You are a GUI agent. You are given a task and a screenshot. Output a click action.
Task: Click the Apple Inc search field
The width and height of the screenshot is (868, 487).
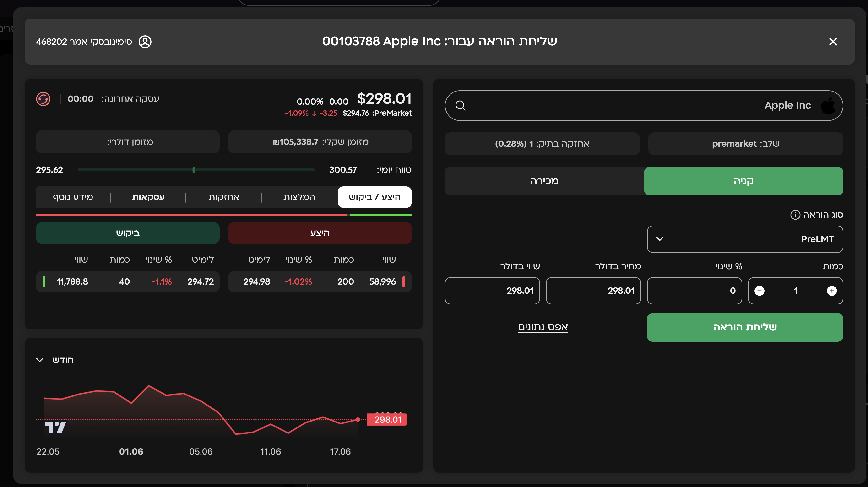pos(644,105)
